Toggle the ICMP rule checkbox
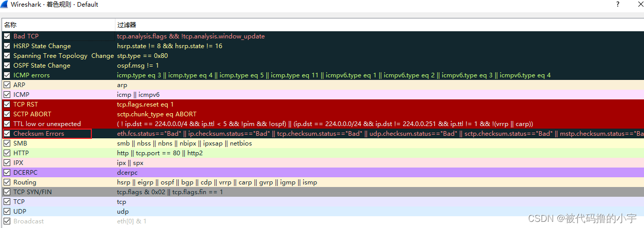644x228 pixels. [x=7, y=95]
